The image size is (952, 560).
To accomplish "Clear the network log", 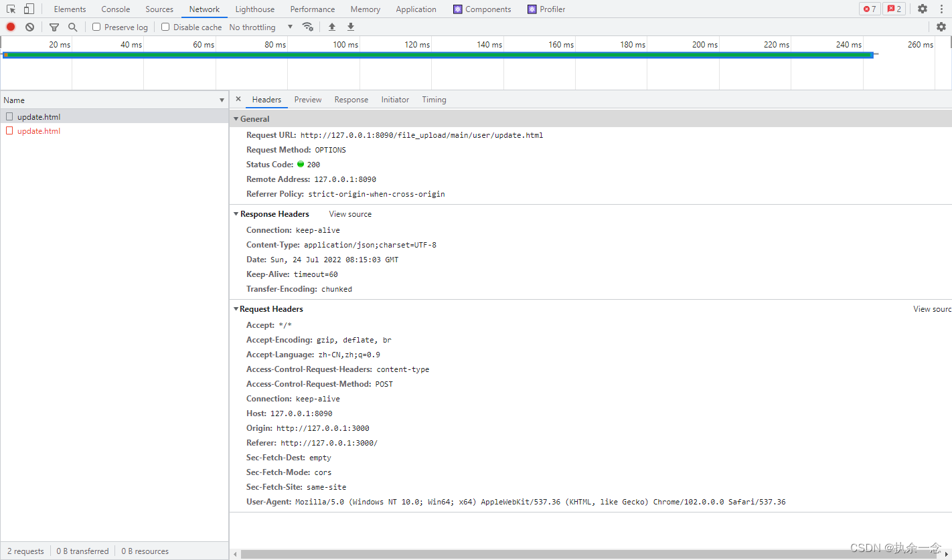I will [29, 27].
